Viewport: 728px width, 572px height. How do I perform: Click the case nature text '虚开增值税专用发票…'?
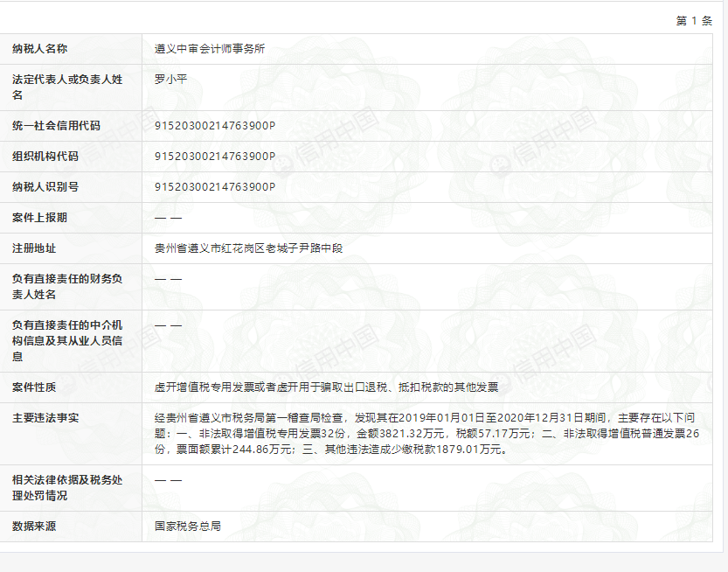click(x=326, y=387)
